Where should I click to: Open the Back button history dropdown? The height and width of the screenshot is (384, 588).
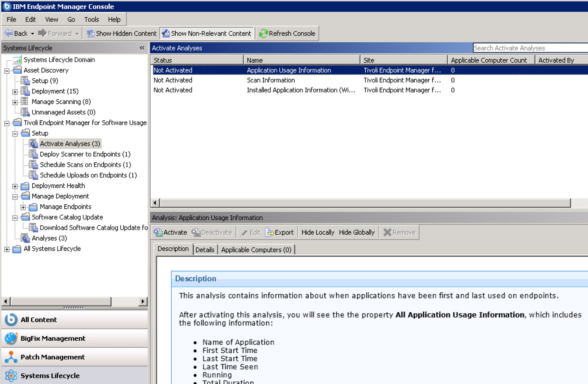click(32, 34)
